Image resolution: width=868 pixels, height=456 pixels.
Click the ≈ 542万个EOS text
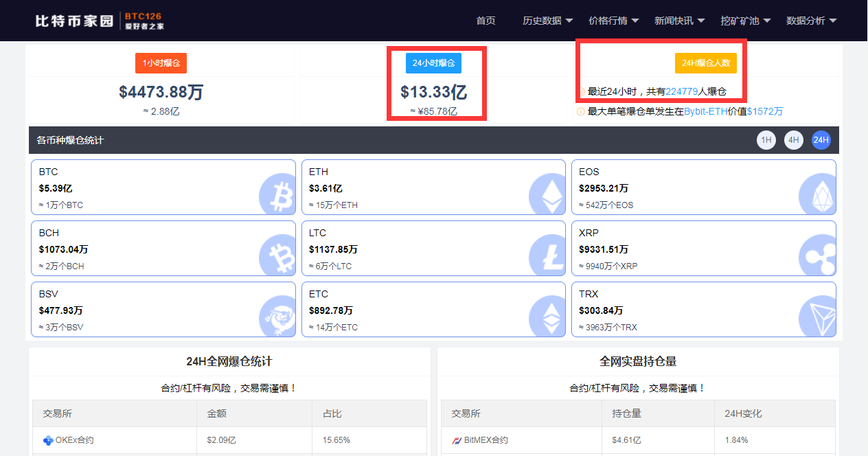pyautogui.click(x=606, y=205)
